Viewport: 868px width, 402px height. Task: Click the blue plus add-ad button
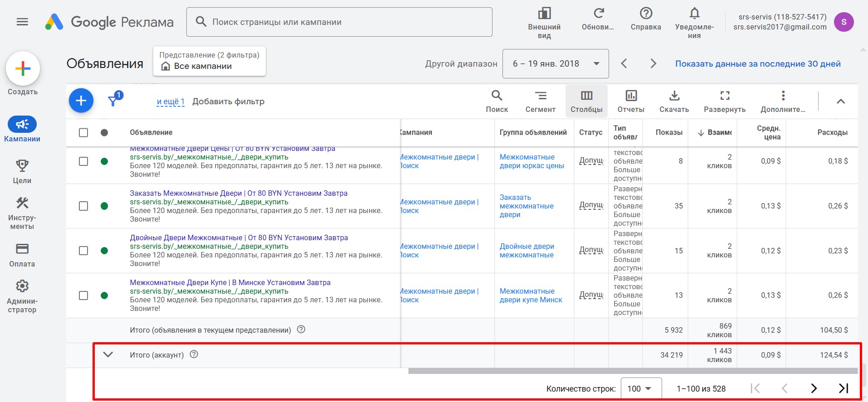click(81, 101)
